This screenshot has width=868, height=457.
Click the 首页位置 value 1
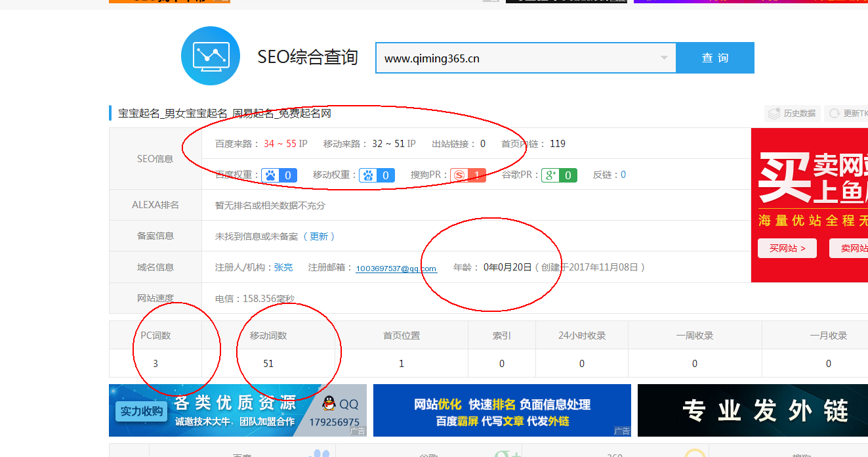[402, 363]
